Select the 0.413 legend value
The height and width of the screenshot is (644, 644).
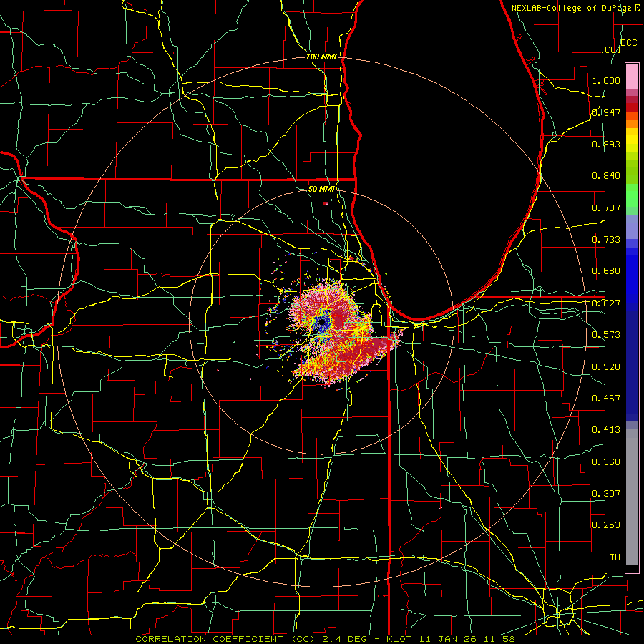coord(606,430)
